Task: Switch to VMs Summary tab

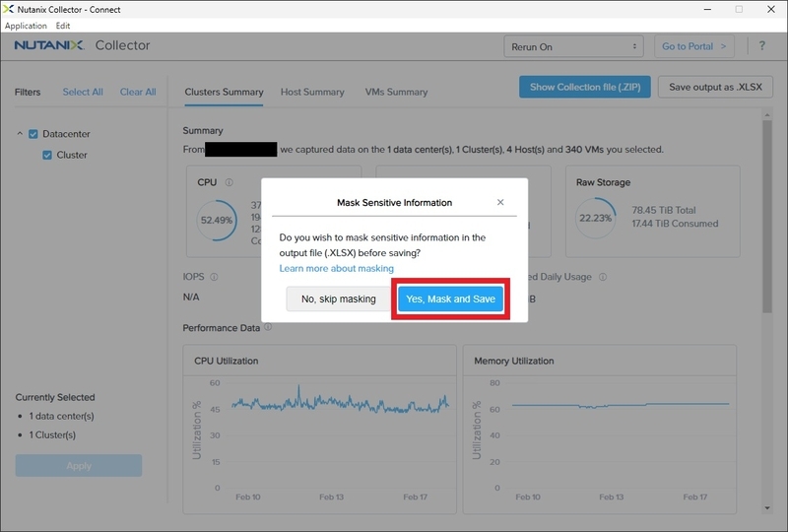Action: (396, 92)
